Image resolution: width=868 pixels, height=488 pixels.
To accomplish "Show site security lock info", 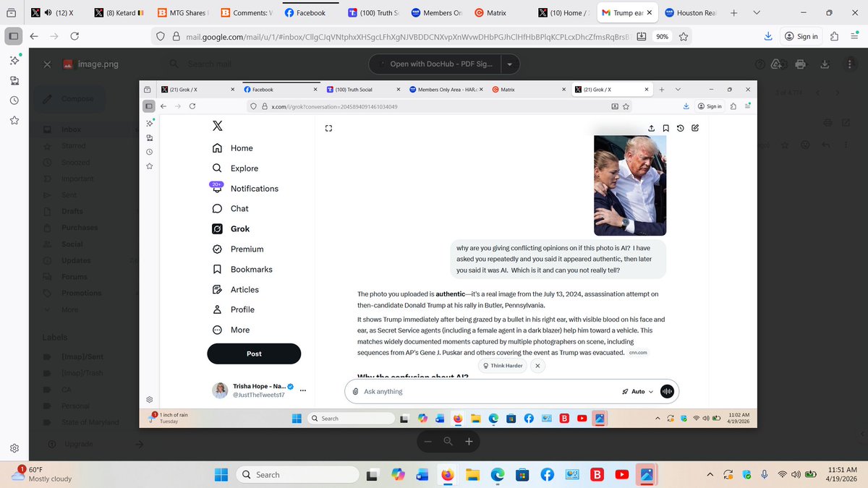I will point(177,36).
